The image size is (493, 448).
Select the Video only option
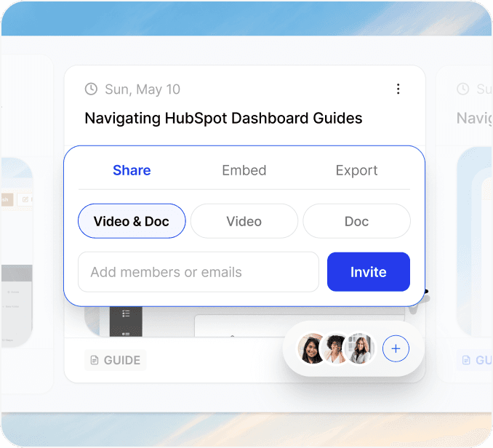coord(244,221)
